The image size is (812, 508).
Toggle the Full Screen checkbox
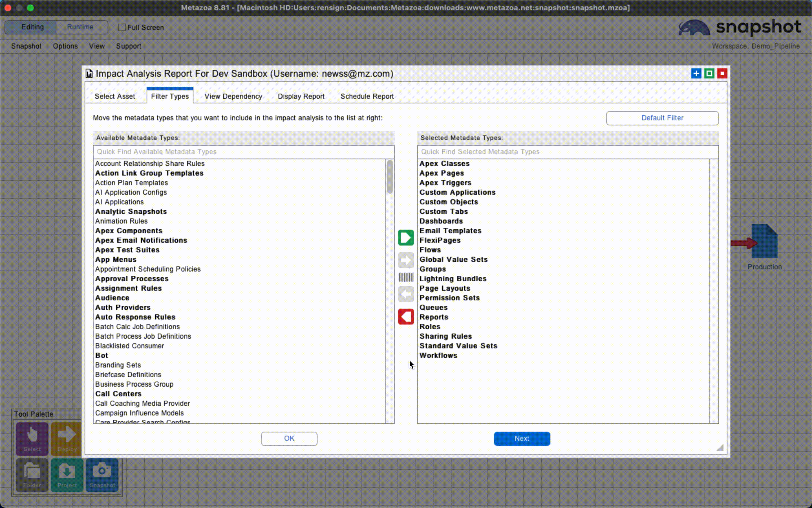point(122,27)
